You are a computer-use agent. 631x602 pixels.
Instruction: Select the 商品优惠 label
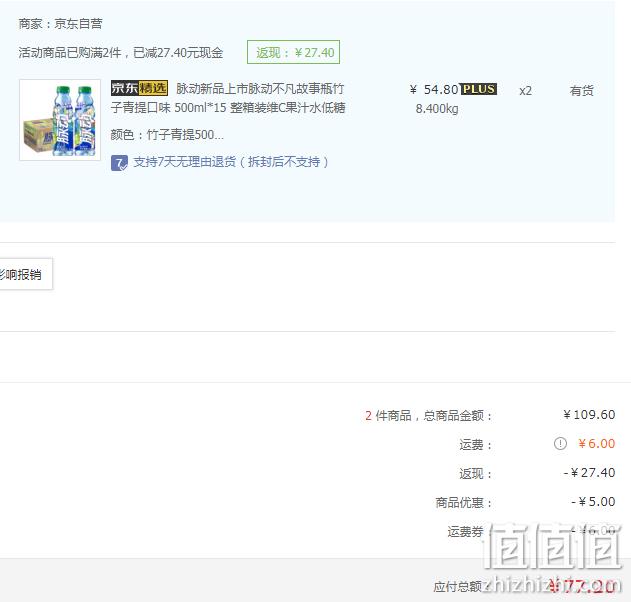[x=464, y=502]
